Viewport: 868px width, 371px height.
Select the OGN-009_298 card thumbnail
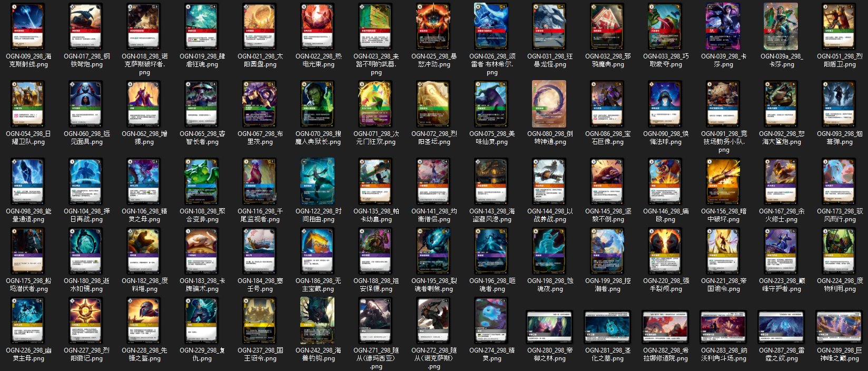pyautogui.click(x=28, y=26)
